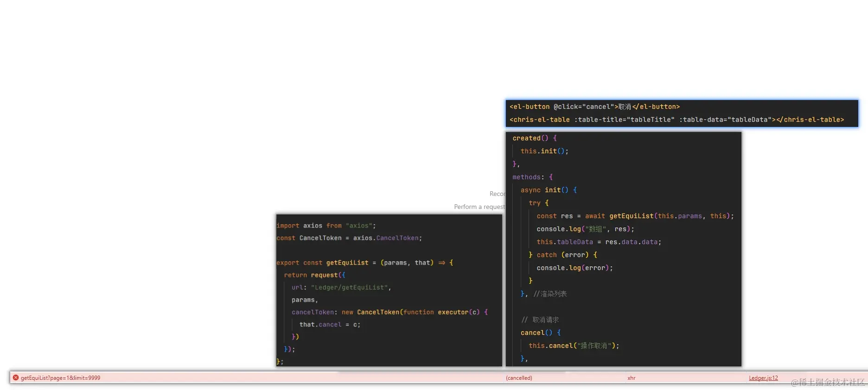Viewport: 868px width, 390px height.
Task: Click the this.cancel("操作取消") line
Action: [574, 346]
